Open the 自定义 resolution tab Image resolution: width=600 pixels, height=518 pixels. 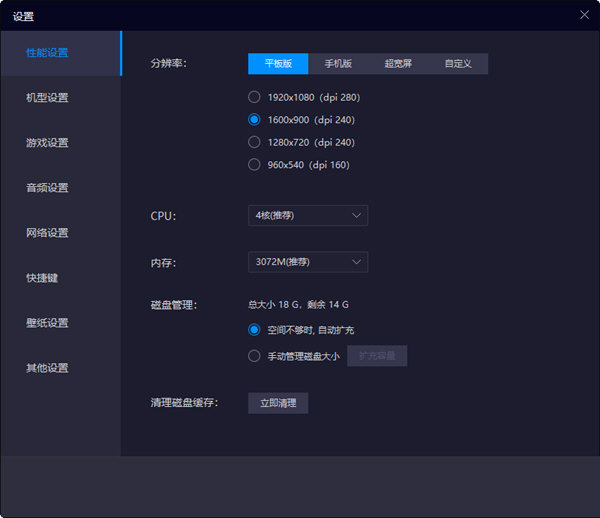[x=458, y=64]
